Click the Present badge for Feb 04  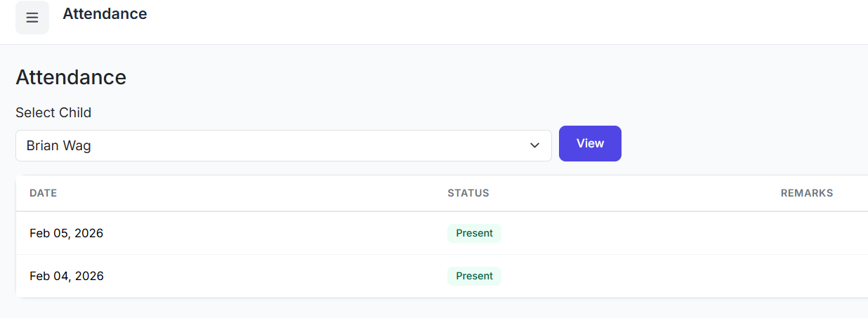click(x=474, y=276)
